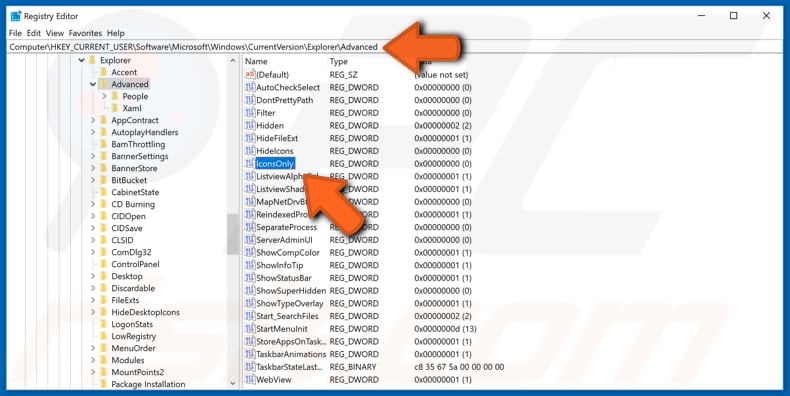Image resolution: width=790 pixels, height=396 pixels.
Task: Click the Hidden DWORD icon
Action: pyautogui.click(x=250, y=125)
